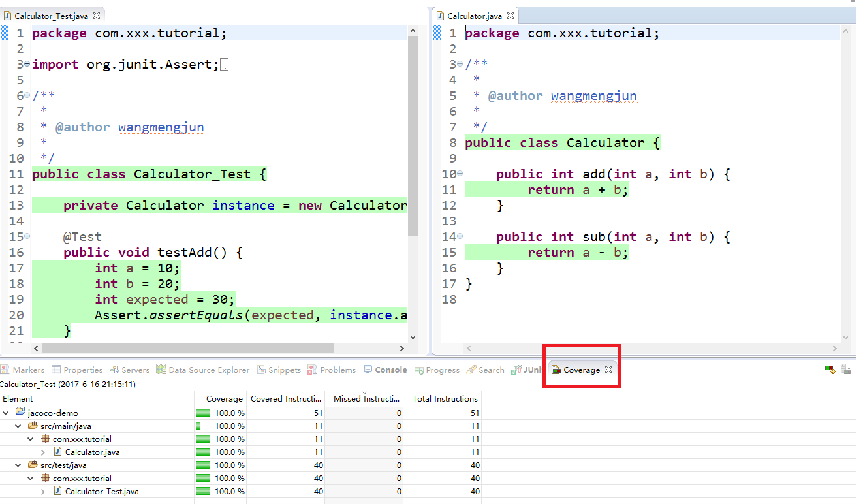Click the JUnit view icon
The width and height of the screenshot is (863, 504).
[x=516, y=370]
